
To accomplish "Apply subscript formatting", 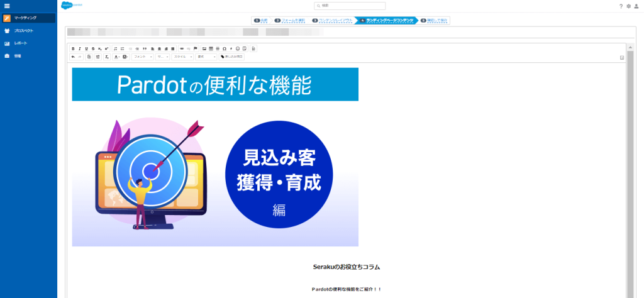I will (100, 49).
